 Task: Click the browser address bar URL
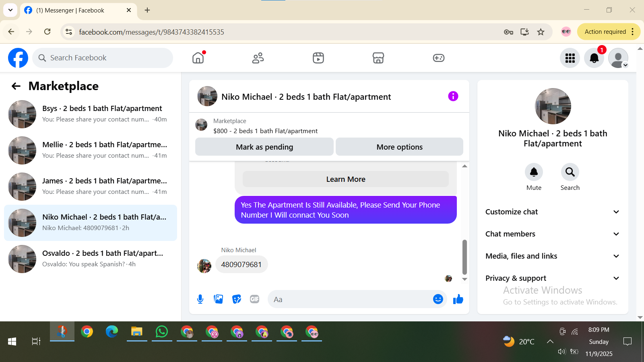pyautogui.click(x=151, y=32)
